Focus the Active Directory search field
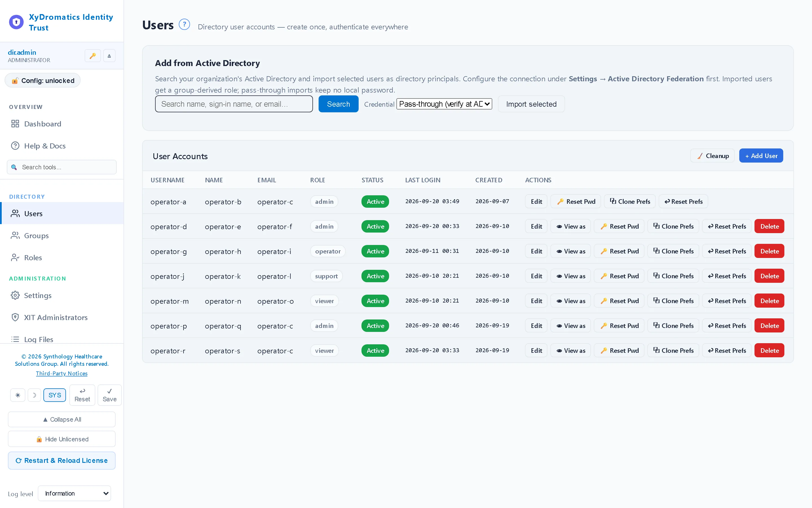Viewport: 812px width, 508px height. (234, 104)
